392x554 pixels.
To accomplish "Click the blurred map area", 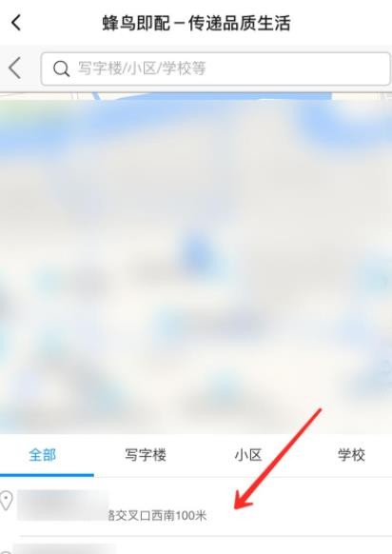I will [196, 264].
